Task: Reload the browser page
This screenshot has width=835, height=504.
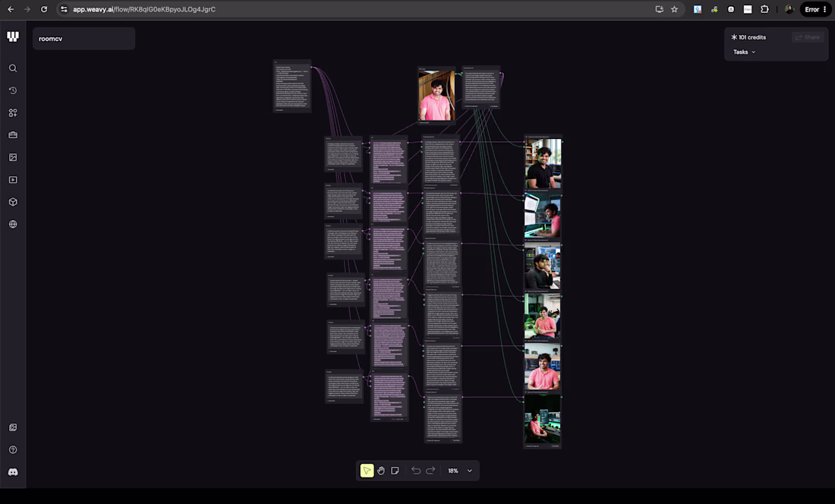Action: click(44, 9)
